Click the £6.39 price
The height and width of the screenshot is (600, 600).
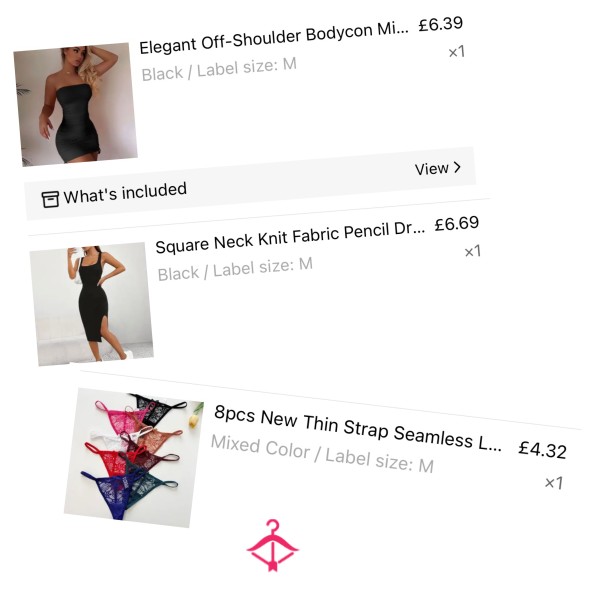coord(441,24)
